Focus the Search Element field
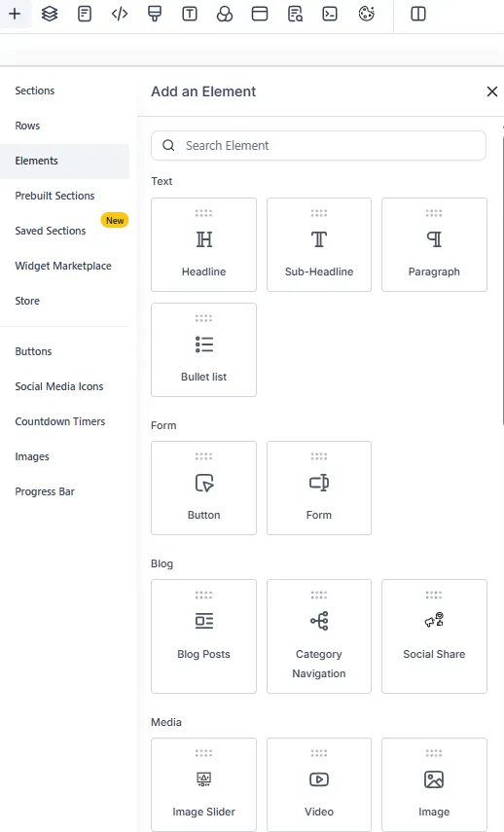 [318, 145]
